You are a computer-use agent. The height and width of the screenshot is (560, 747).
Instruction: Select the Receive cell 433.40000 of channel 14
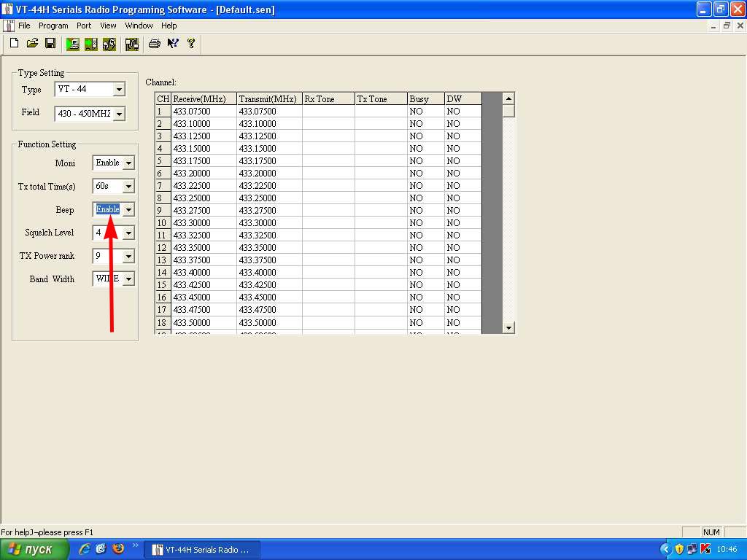pyautogui.click(x=204, y=273)
